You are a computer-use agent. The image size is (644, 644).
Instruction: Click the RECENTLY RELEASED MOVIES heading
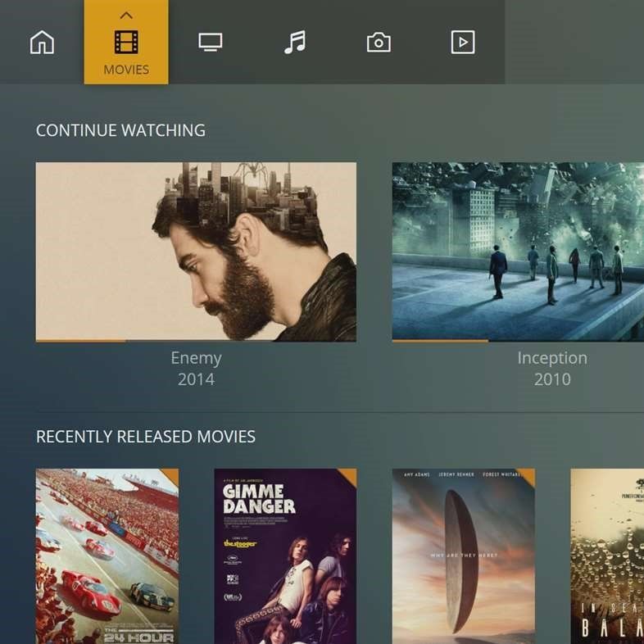145,436
